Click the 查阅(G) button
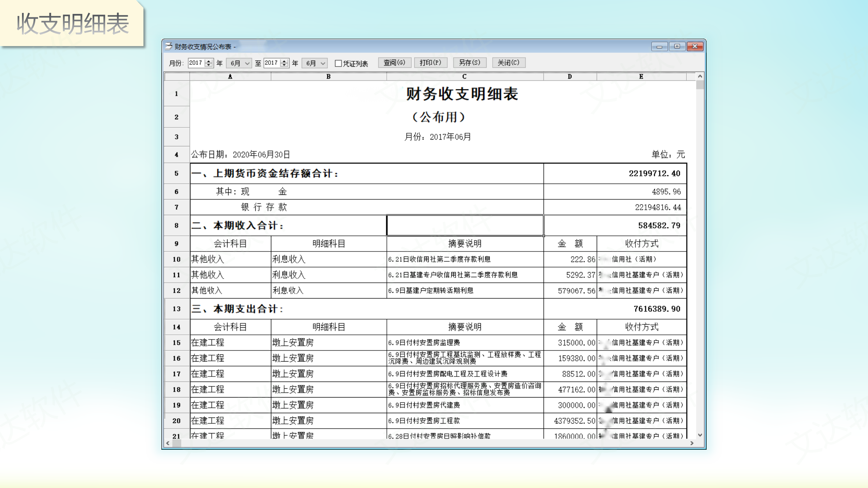The height and width of the screenshot is (488, 868). coord(394,63)
